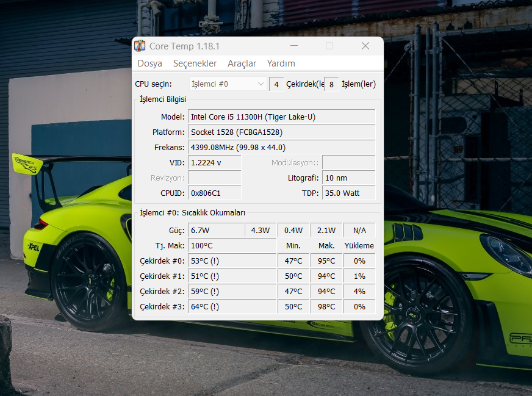Click the power reading 4.3W
Viewport: 532px width, 396px height.
[x=261, y=231]
